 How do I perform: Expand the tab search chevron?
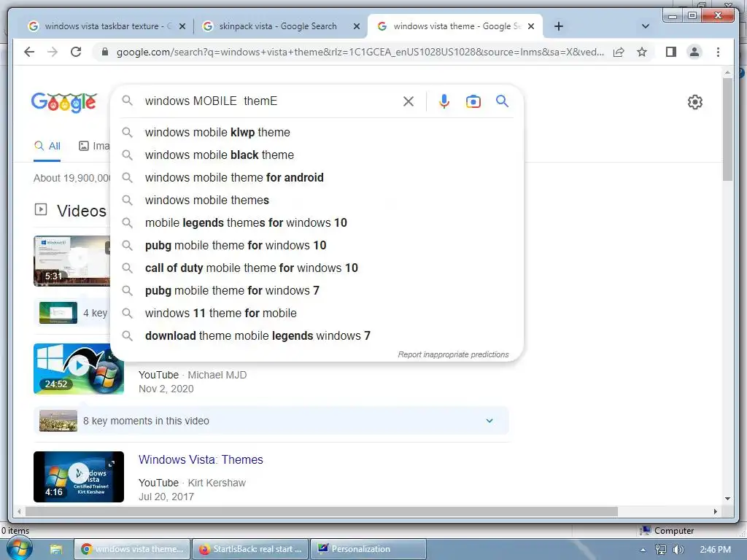click(x=645, y=26)
